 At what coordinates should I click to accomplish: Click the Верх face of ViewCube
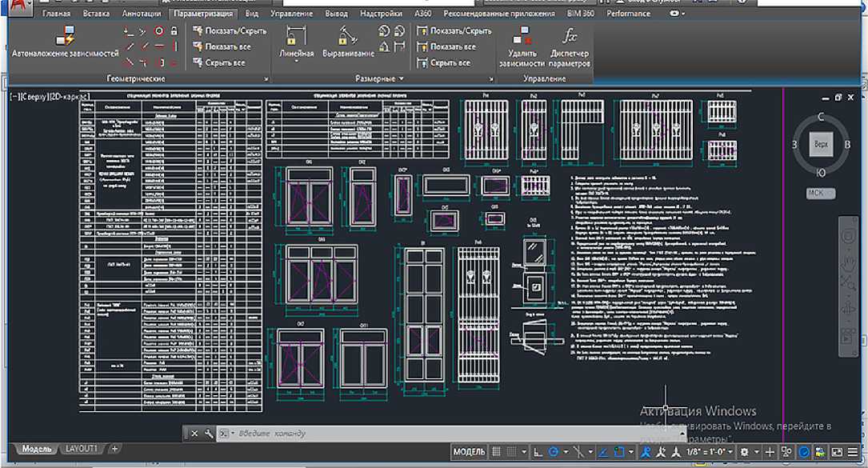(821, 145)
